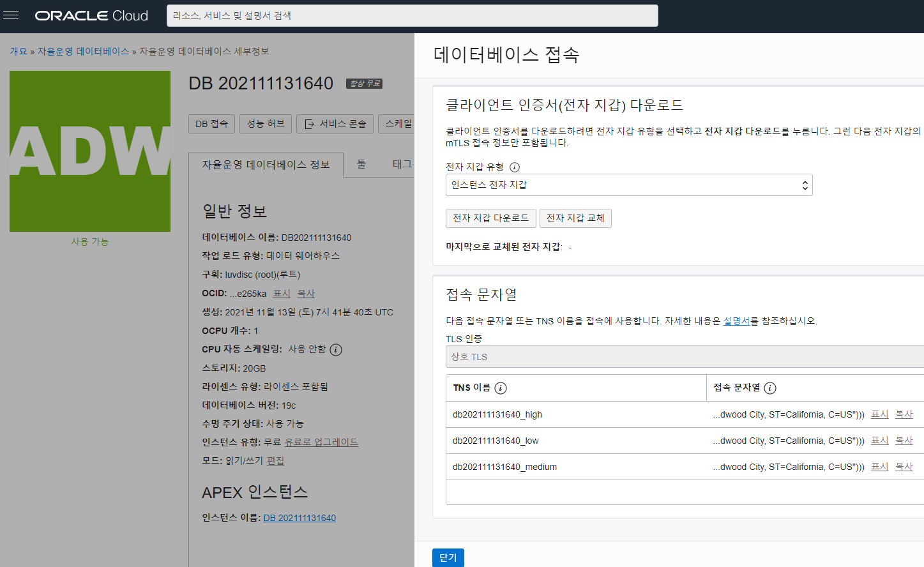This screenshot has width=924, height=567.
Task: Switch to the 태그 tab
Action: pos(402,164)
